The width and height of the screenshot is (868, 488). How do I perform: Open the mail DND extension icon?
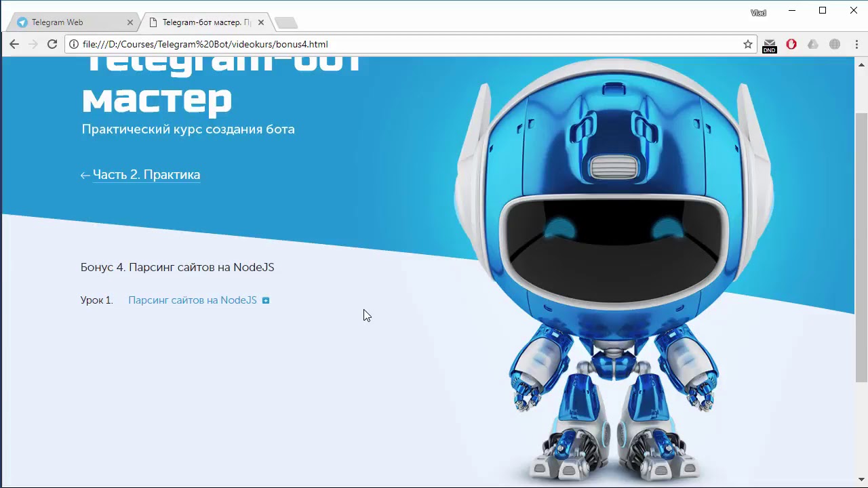pos(770,45)
